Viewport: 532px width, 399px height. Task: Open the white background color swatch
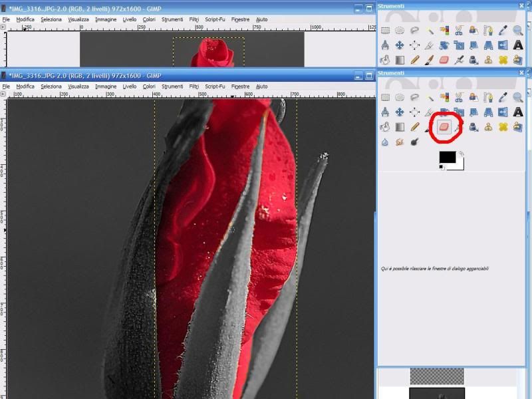(x=460, y=166)
